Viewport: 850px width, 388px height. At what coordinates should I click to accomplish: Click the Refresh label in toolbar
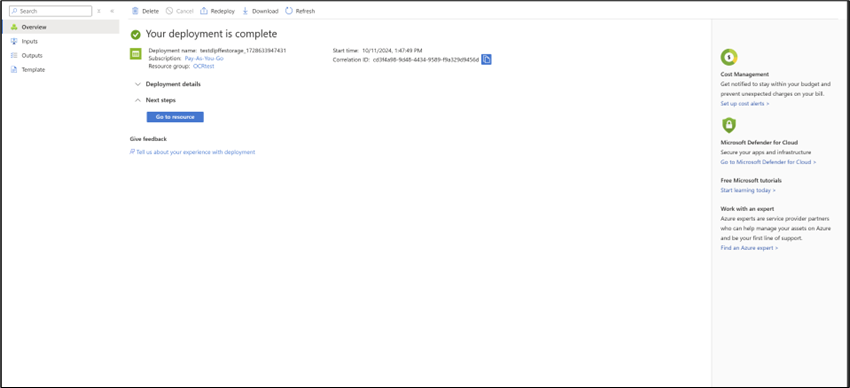[305, 11]
